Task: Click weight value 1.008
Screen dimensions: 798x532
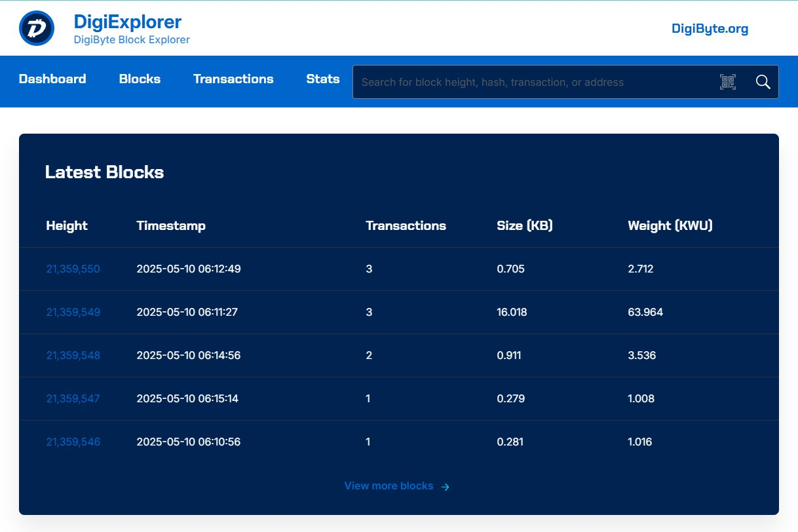Action: click(641, 398)
